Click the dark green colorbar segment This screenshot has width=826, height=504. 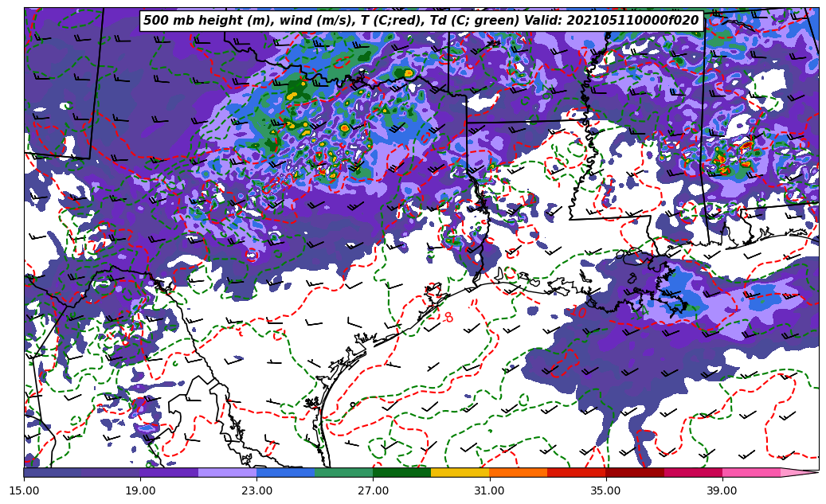tap(401, 472)
